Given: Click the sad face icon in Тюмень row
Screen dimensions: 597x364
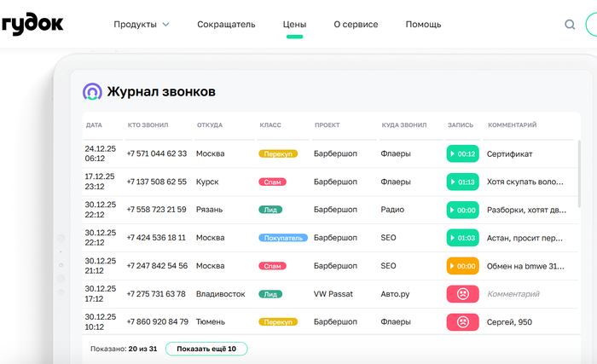Looking at the screenshot, I should pos(462,322).
